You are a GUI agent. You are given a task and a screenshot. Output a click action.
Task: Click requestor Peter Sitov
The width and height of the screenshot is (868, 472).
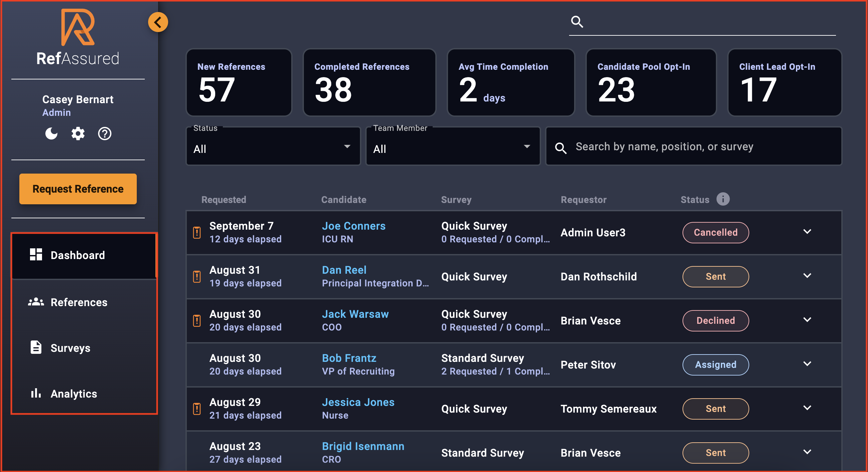[588, 365]
